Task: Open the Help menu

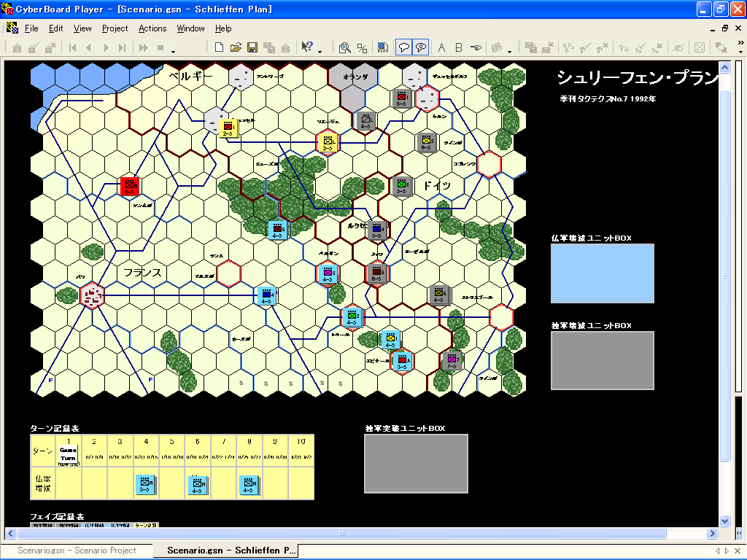Action: 223,28
